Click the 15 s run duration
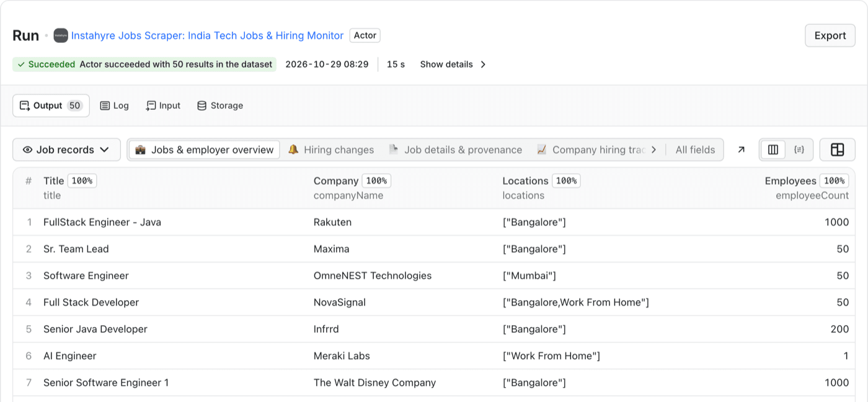 [396, 65]
